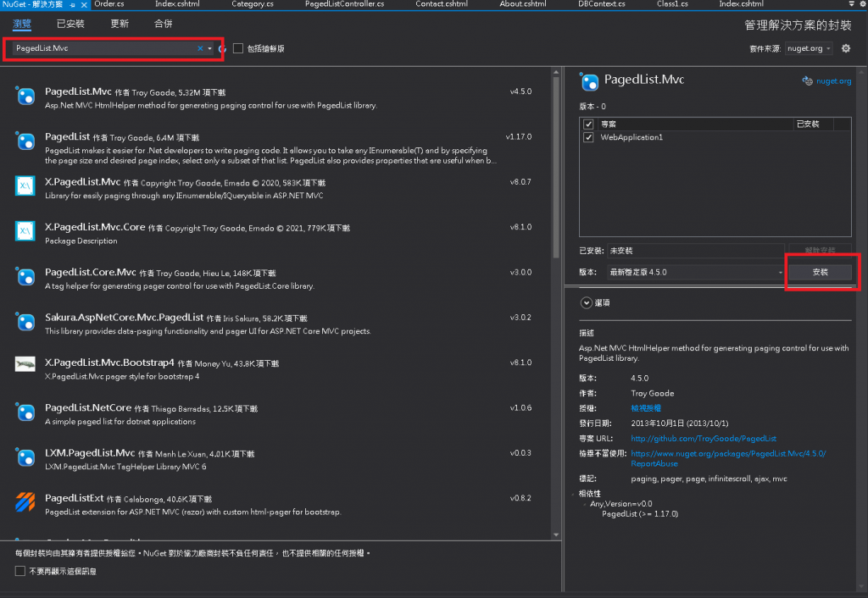Open the Order.cs document tab

pyautogui.click(x=109, y=4)
